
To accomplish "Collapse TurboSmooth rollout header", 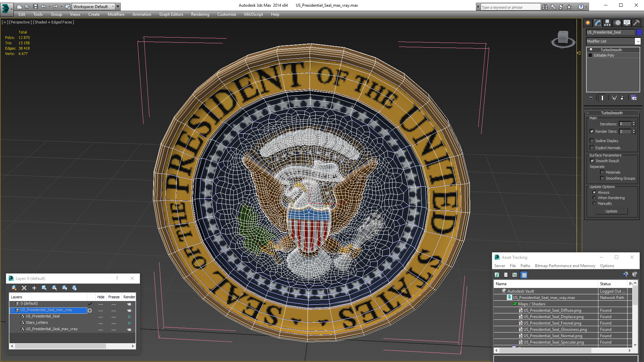I will [x=611, y=113].
